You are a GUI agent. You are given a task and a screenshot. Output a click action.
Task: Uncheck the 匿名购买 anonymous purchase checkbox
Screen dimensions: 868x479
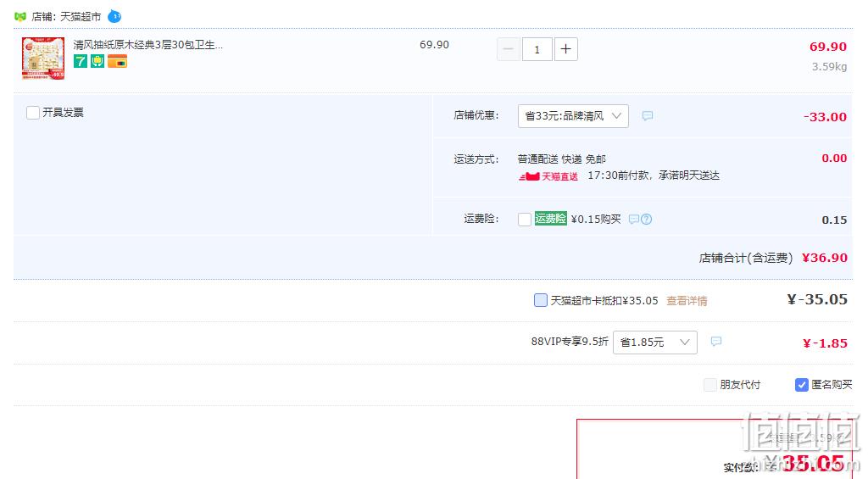pyautogui.click(x=801, y=384)
